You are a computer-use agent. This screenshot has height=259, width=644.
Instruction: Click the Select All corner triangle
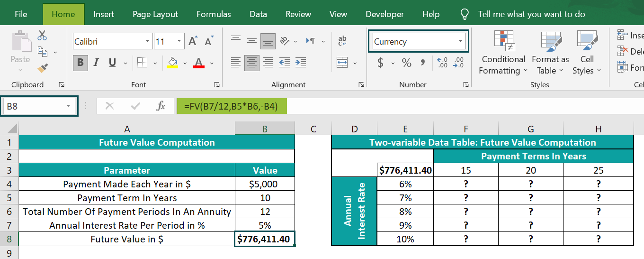[x=9, y=129]
